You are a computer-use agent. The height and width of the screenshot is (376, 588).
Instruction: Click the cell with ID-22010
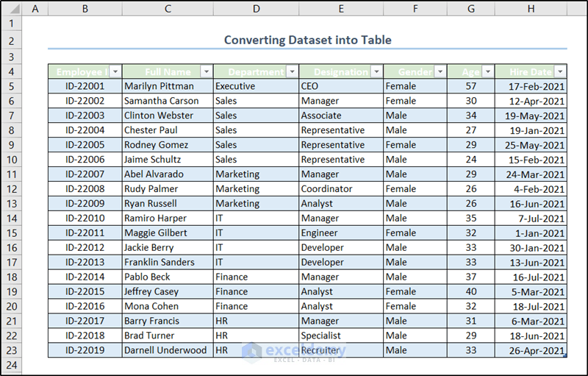pyautogui.click(x=85, y=219)
